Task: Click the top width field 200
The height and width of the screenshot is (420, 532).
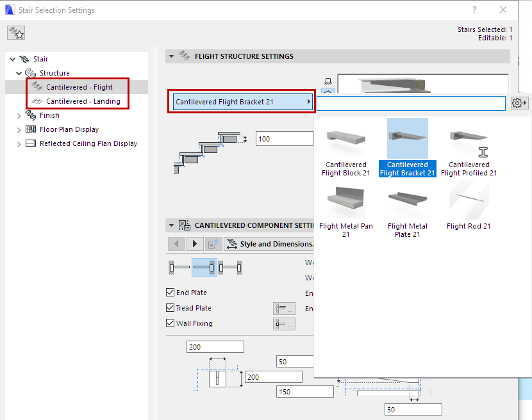Action: tap(215, 347)
